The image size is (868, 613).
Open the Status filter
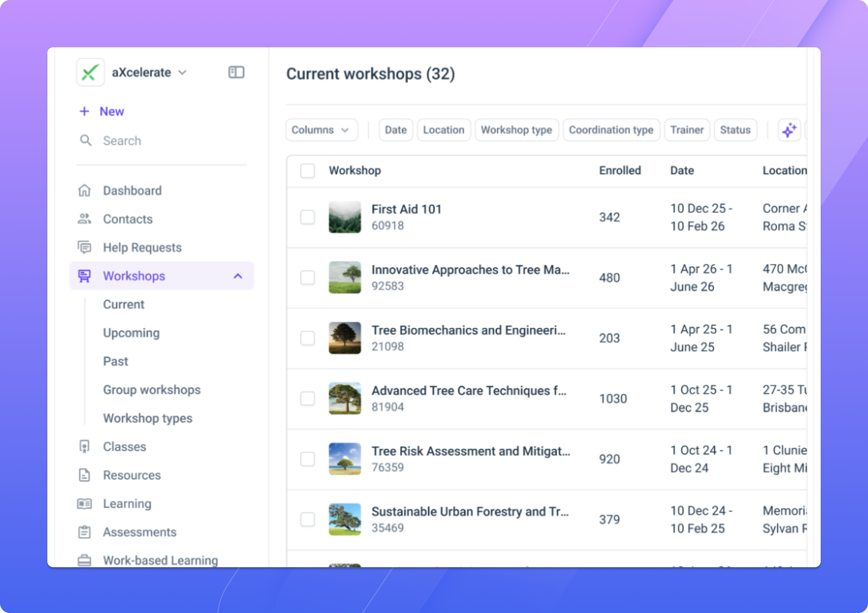tap(735, 130)
